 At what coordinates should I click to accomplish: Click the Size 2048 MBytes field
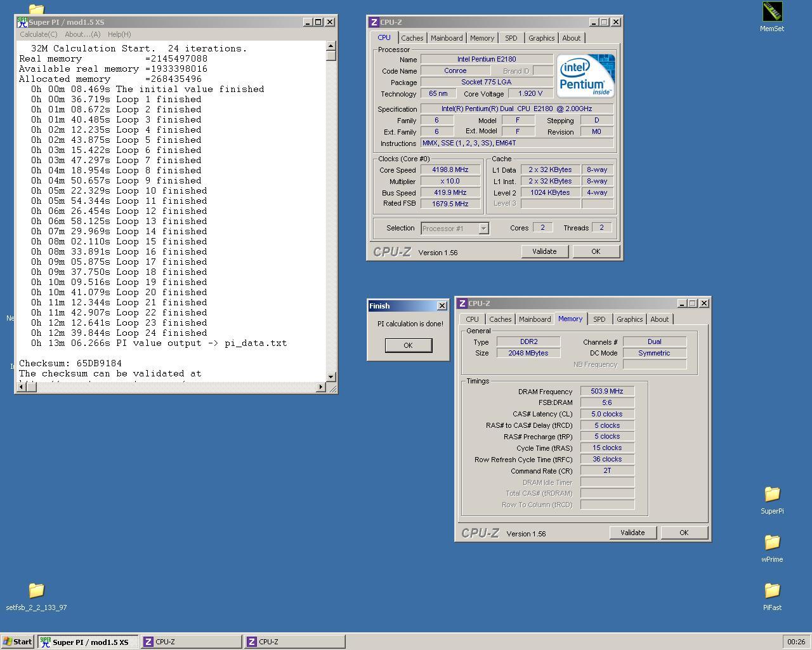[528, 353]
